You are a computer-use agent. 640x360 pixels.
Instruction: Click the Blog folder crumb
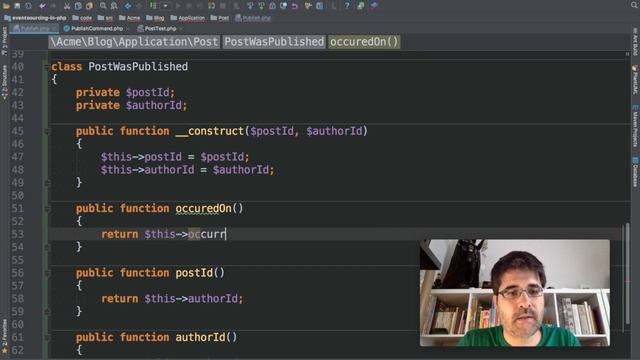[x=155, y=18]
